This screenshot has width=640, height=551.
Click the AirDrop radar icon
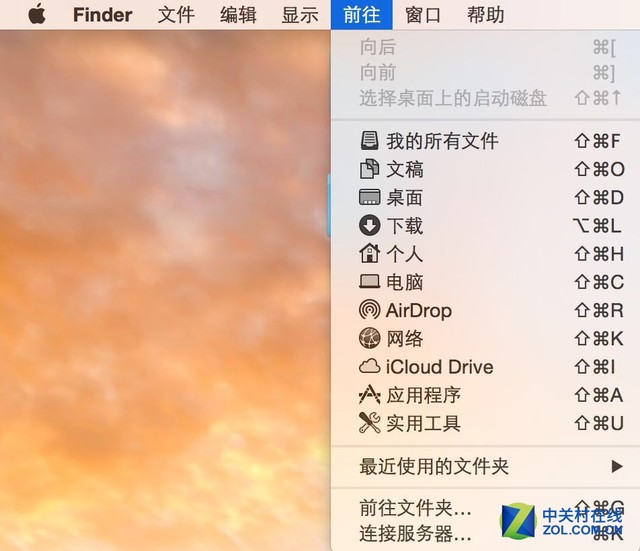coord(370,311)
